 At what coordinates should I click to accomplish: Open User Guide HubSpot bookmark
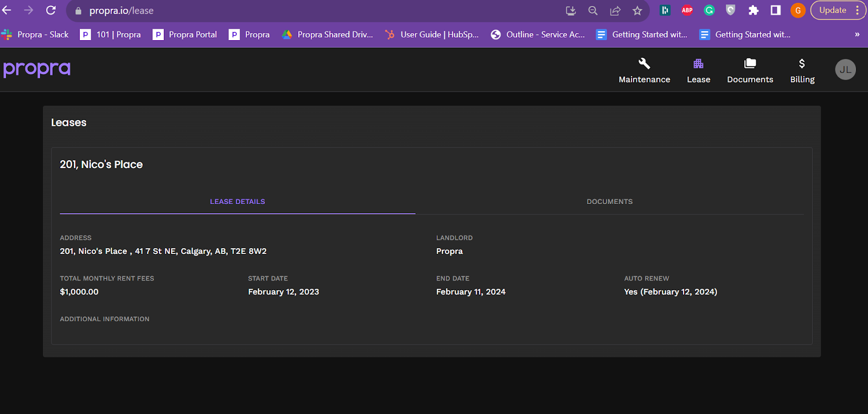coord(432,34)
